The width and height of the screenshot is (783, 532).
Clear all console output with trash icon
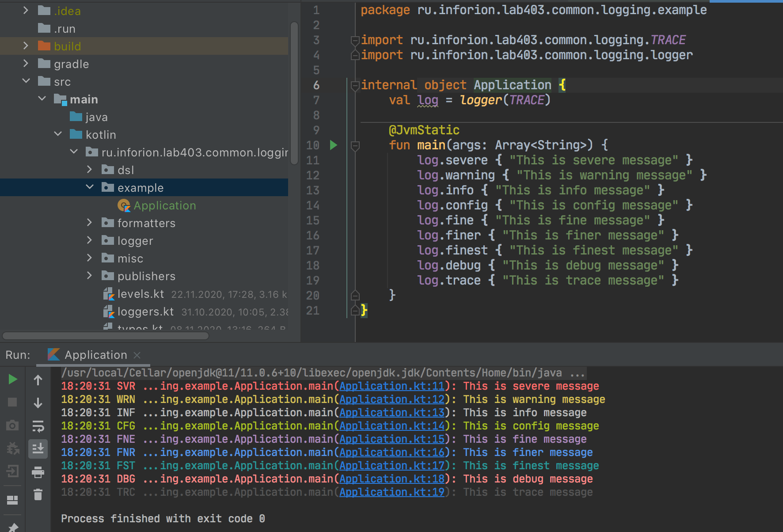38,494
